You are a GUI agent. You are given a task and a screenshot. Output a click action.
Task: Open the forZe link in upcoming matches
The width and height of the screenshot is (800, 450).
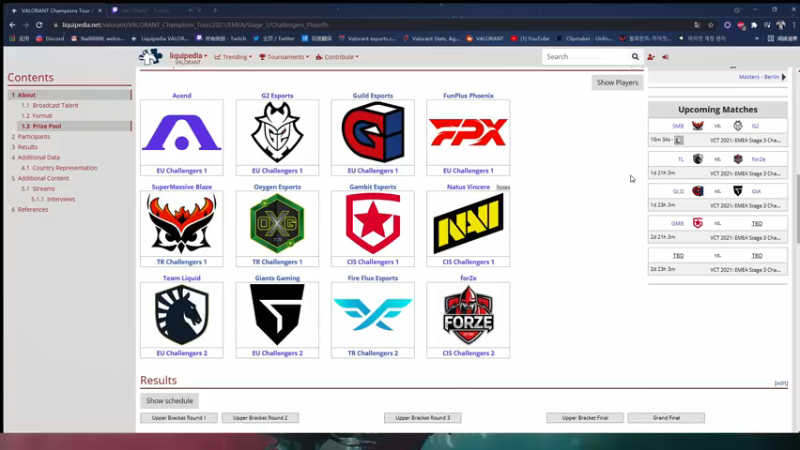[x=758, y=159]
